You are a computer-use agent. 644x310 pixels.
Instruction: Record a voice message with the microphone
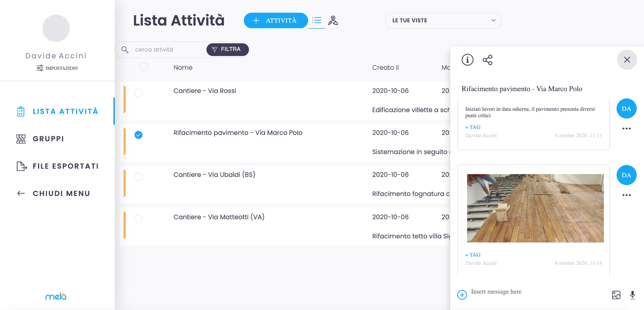point(632,295)
